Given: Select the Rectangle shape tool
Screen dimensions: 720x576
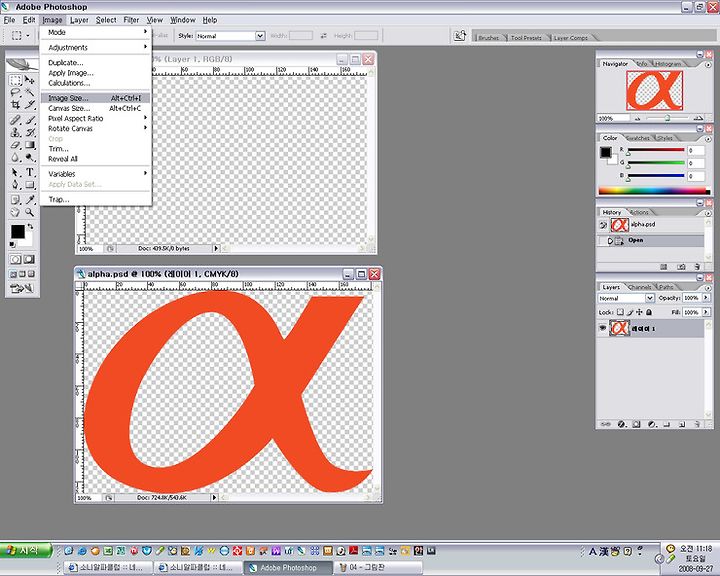Looking at the screenshot, I should pyautogui.click(x=30, y=185).
